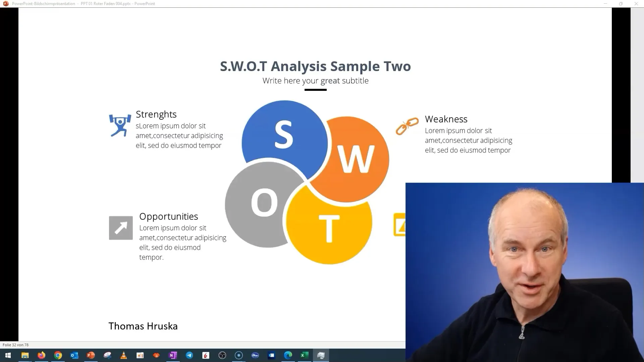Click the Chrome browser taskbar icon
Viewport: 644px width, 362px height.
pos(57,355)
